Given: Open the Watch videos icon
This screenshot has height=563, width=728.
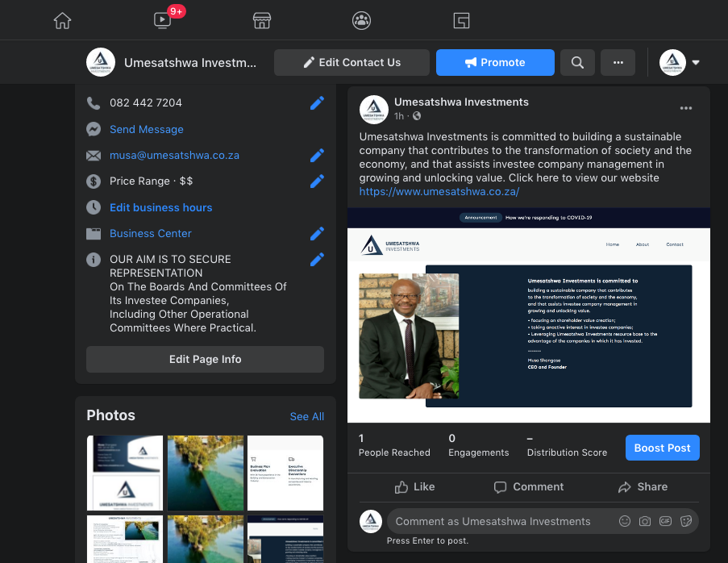Looking at the screenshot, I should click(x=163, y=20).
